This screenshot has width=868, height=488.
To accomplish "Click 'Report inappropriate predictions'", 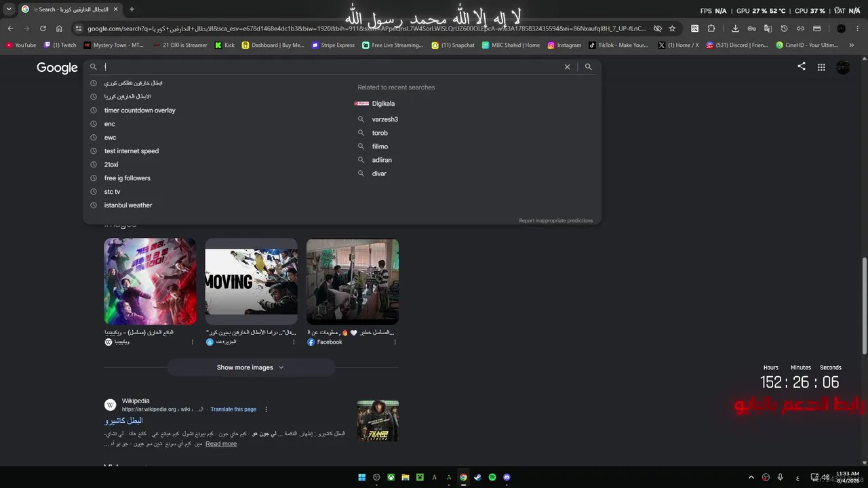I will tap(556, 221).
